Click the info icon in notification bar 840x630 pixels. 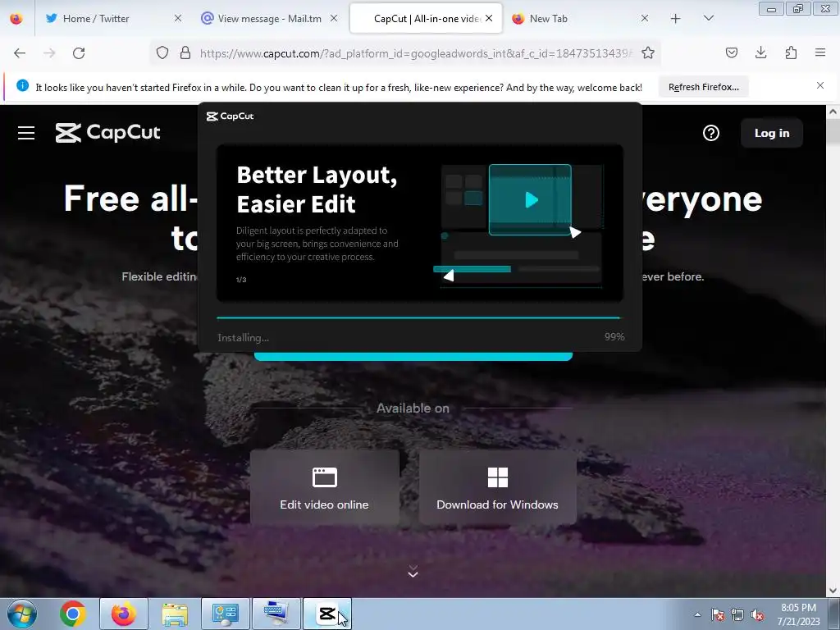(x=22, y=85)
